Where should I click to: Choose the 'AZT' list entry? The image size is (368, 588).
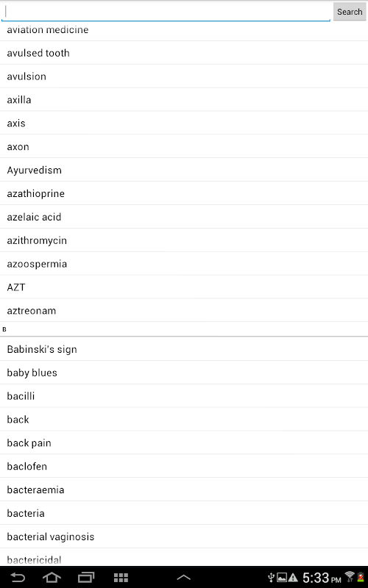coord(184,287)
